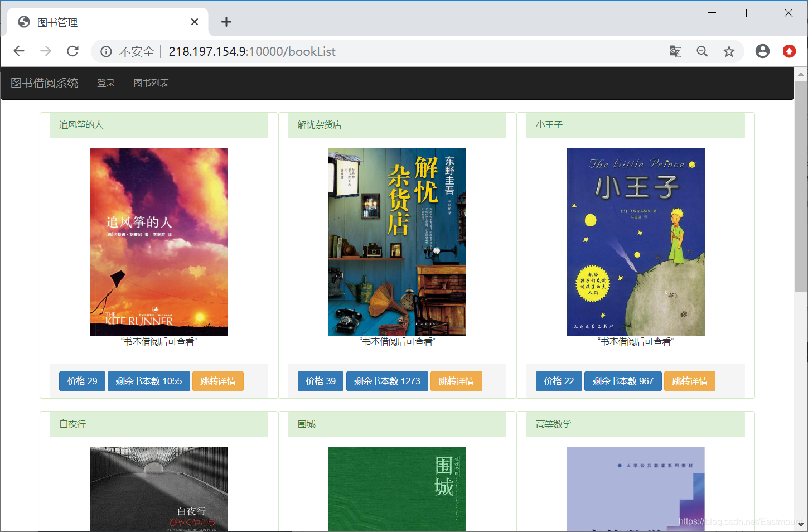
Task: View site information for the insecure connection
Action: point(106,51)
